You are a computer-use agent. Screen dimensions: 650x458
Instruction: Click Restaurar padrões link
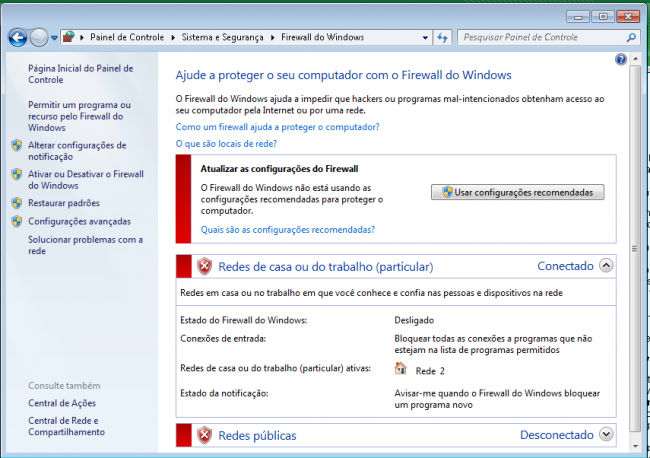[x=64, y=203]
